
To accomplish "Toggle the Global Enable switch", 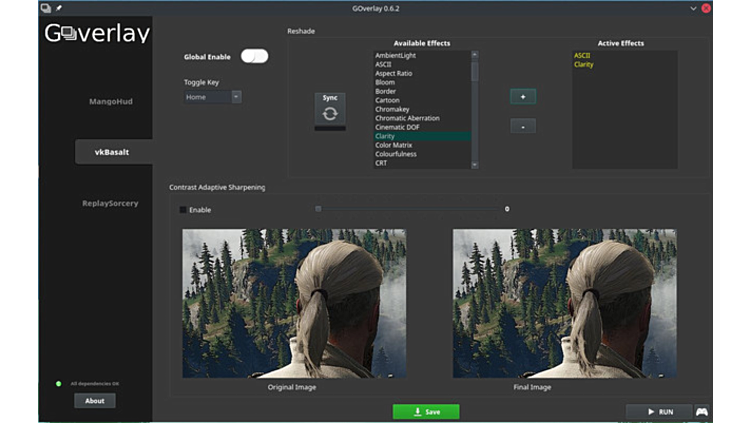I will [254, 57].
